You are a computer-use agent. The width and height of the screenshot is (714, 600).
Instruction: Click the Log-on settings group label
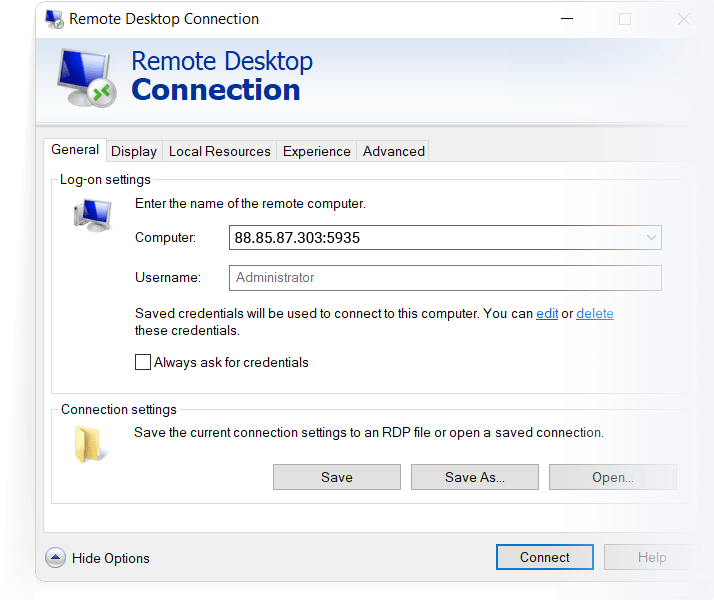[x=105, y=180]
